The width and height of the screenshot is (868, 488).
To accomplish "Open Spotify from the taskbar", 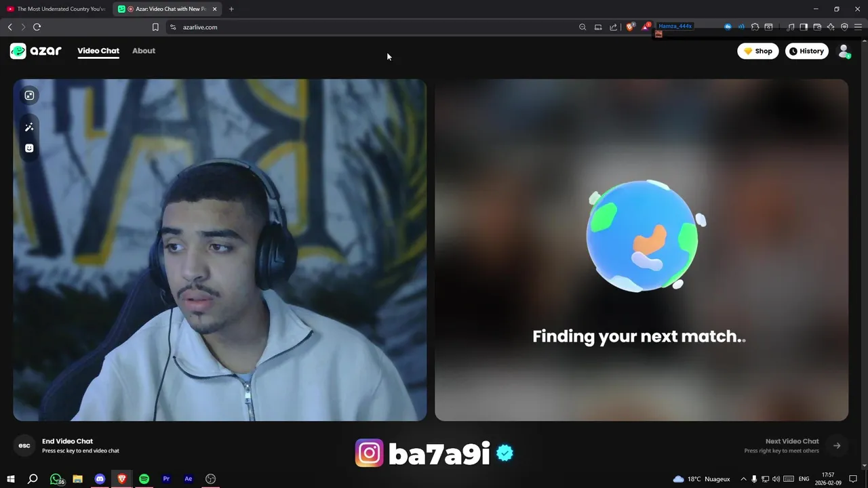I will (144, 479).
